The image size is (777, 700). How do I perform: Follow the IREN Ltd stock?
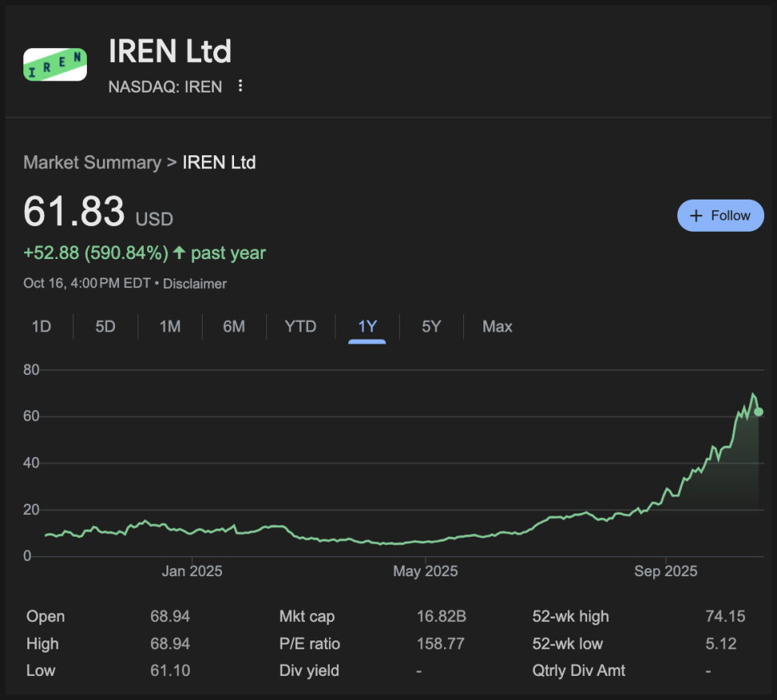click(720, 216)
